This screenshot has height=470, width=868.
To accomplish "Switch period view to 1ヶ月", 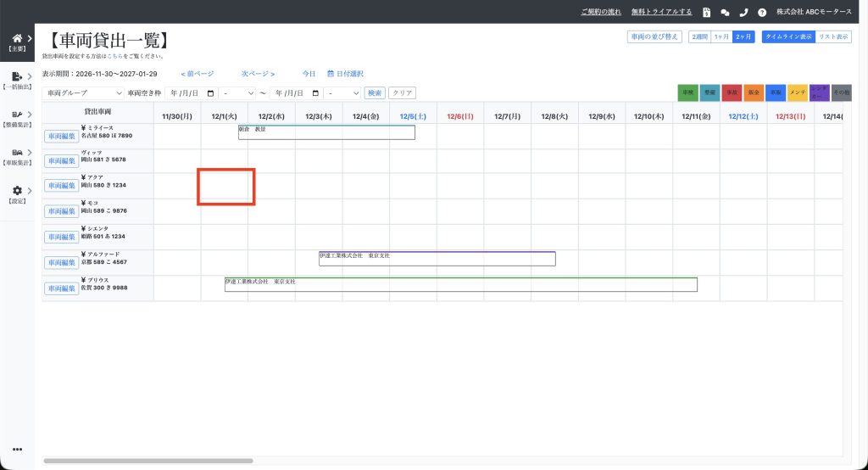I will (x=721, y=36).
